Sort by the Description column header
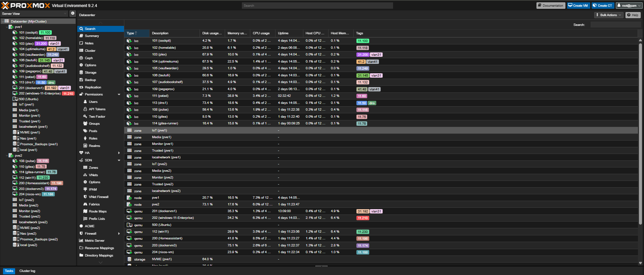 174,33
